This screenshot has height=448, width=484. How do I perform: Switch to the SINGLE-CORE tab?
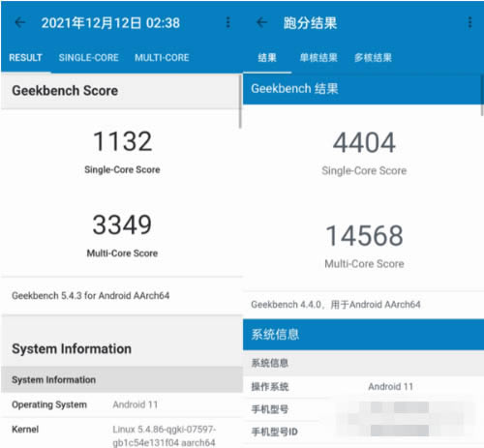click(x=88, y=58)
